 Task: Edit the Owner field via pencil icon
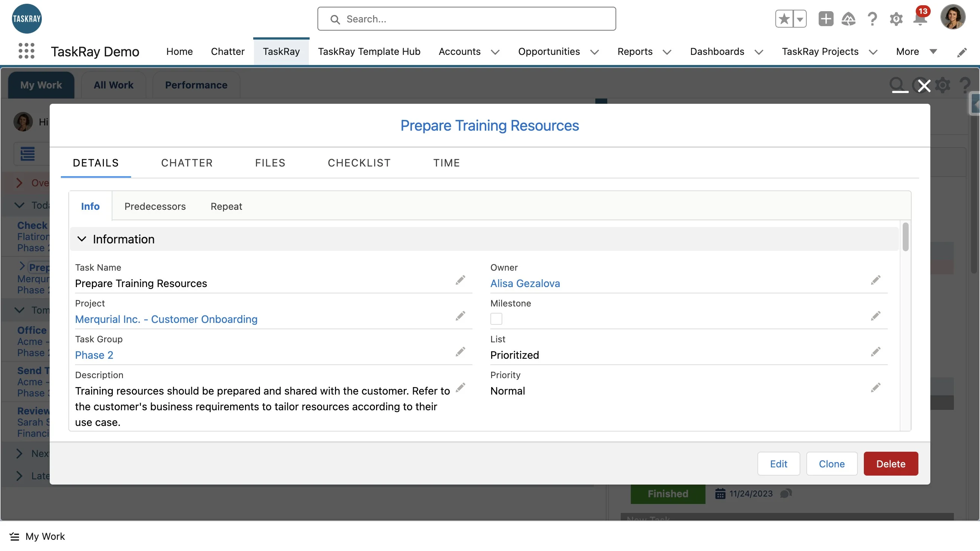[x=875, y=280]
